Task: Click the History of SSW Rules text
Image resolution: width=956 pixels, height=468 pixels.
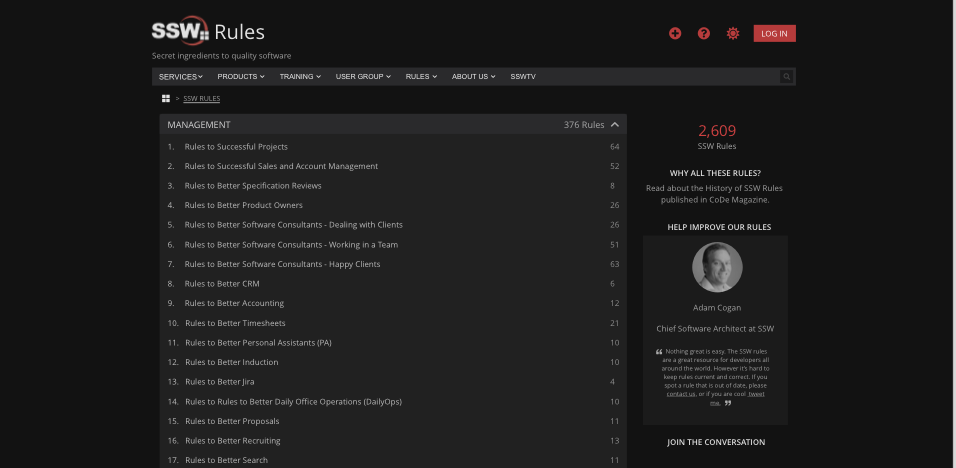Action: click(x=744, y=189)
